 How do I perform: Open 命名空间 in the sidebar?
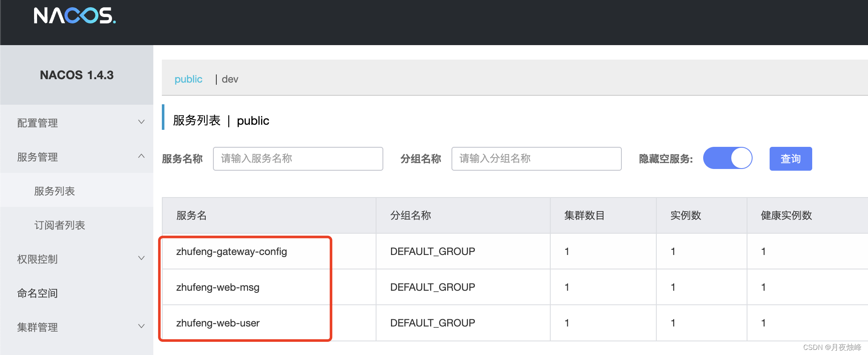[37, 293]
